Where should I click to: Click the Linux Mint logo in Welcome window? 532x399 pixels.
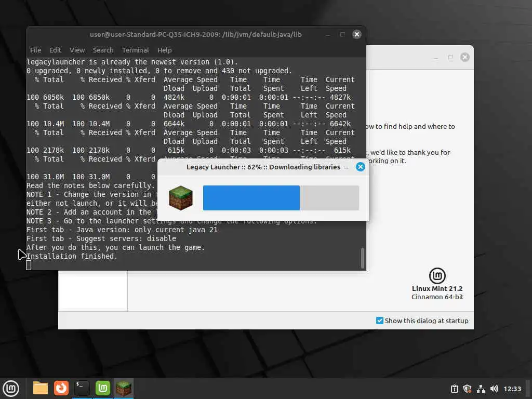[x=437, y=275]
